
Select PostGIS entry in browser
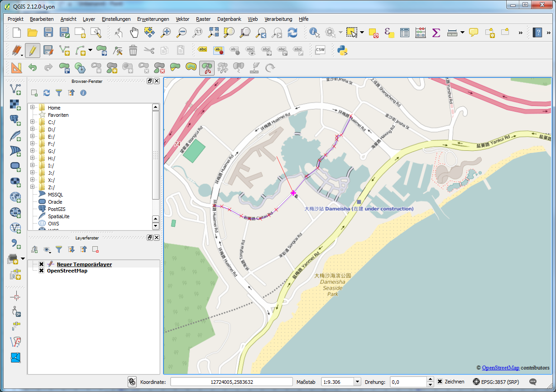(57, 209)
